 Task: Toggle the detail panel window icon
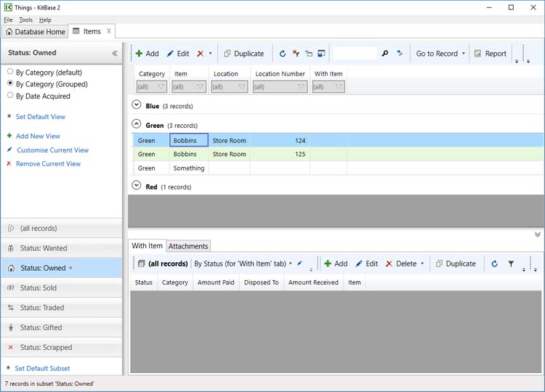click(321, 54)
